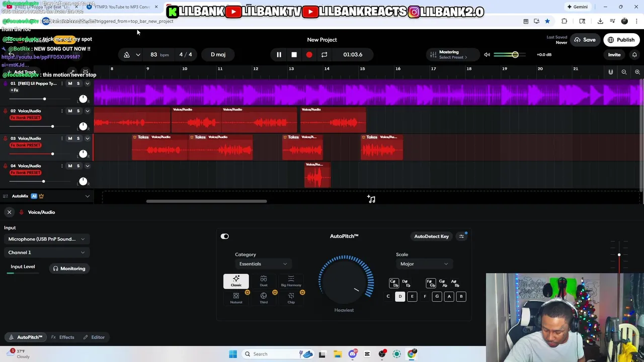Open Fx Bank PRESET on track 02
This screenshot has height=362, width=644.
(x=26, y=118)
